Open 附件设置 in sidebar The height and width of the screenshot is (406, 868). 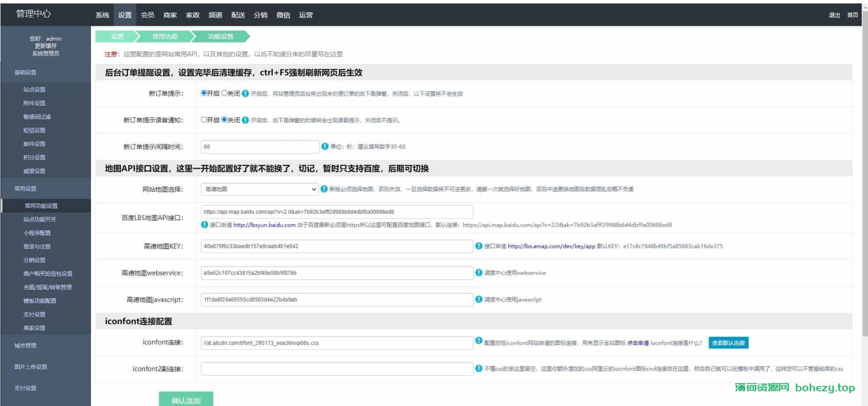click(34, 103)
